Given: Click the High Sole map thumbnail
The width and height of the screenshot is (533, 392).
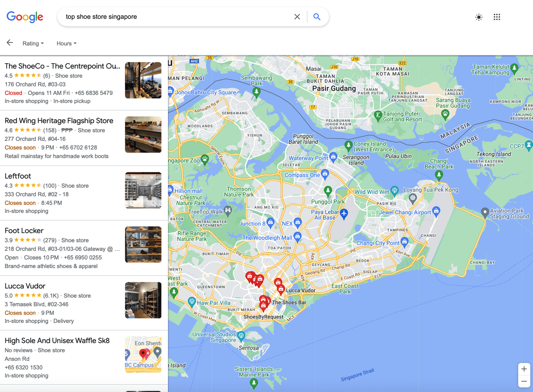Looking at the screenshot, I should pyautogui.click(x=143, y=354).
